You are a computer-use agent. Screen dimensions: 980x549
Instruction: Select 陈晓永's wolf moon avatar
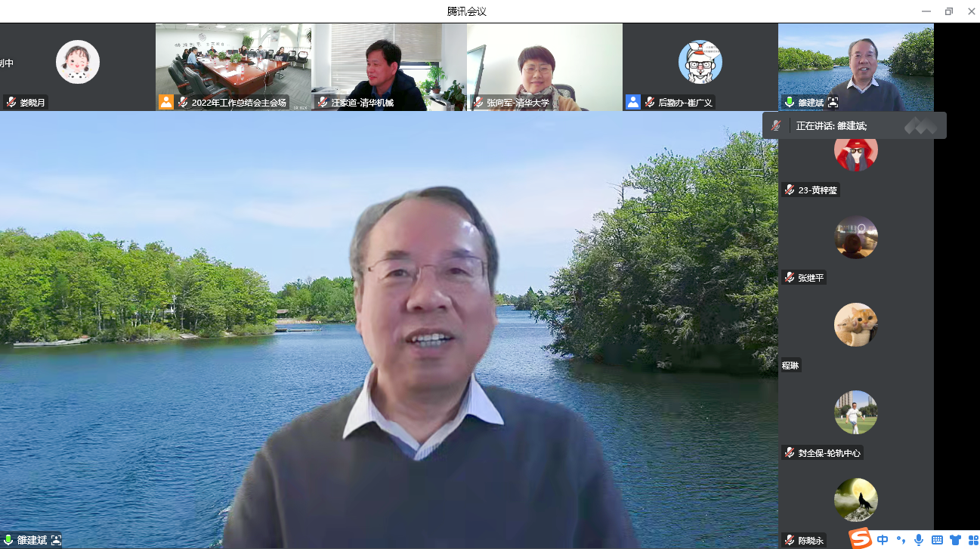(856, 500)
